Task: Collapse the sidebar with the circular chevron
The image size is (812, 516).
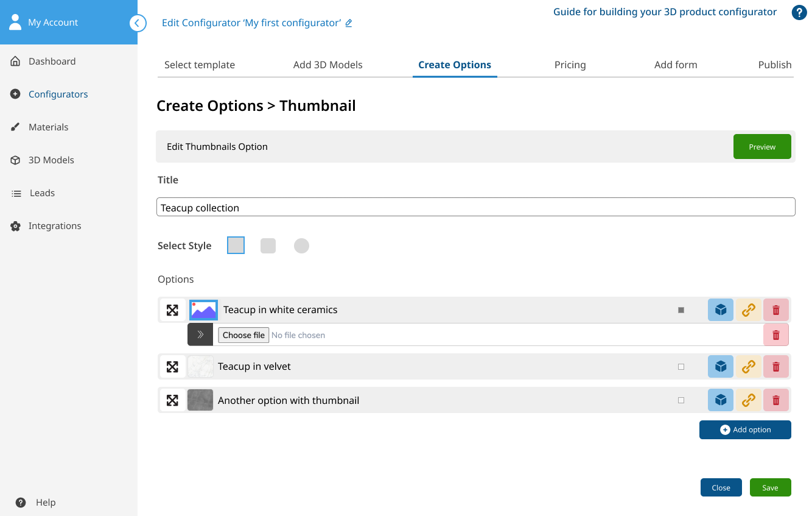Action: point(138,23)
